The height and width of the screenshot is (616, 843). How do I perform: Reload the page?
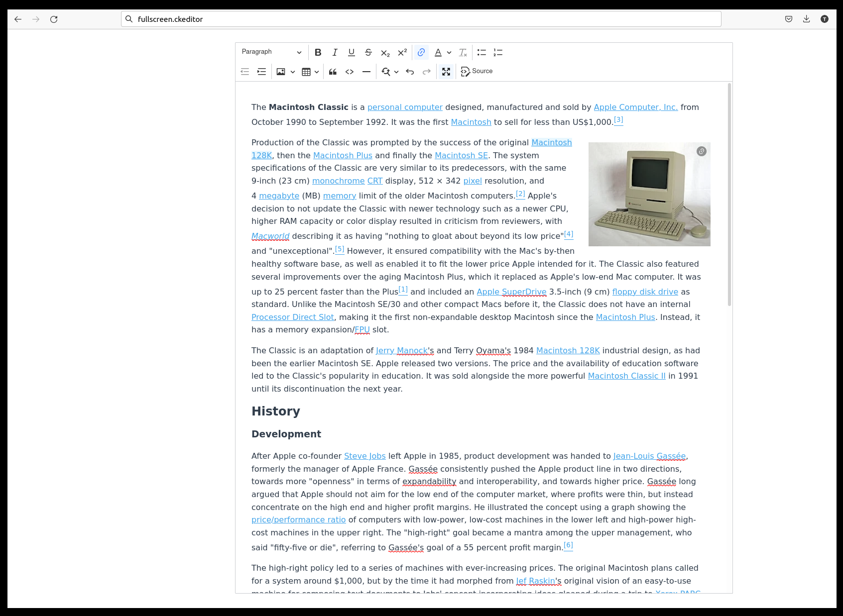[x=54, y=19]
